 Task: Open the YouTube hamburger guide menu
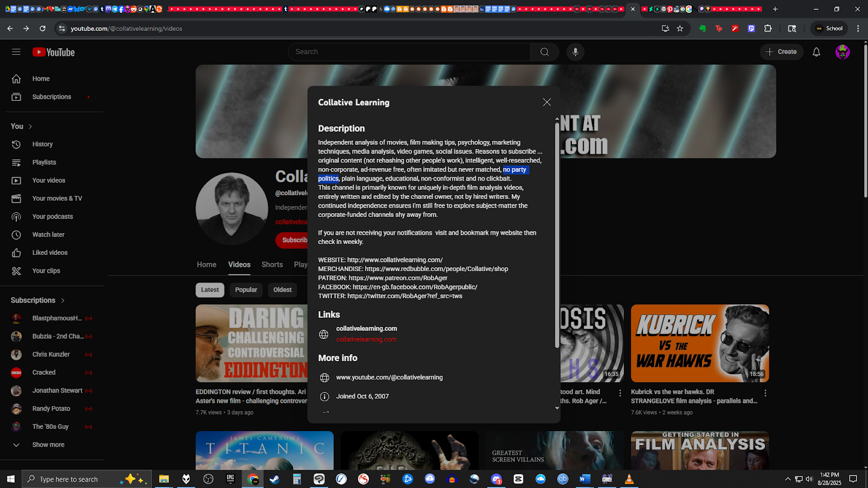(x=16, y=52)
